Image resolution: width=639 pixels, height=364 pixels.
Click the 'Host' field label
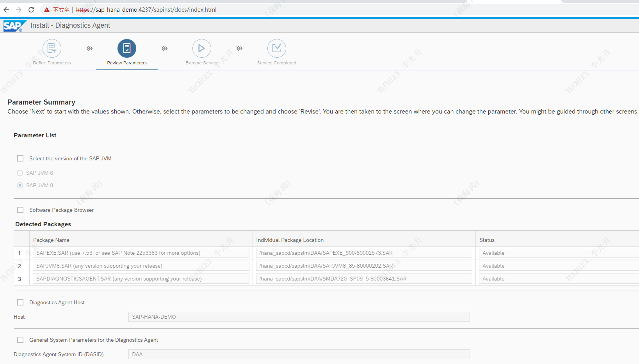point(19,317)
